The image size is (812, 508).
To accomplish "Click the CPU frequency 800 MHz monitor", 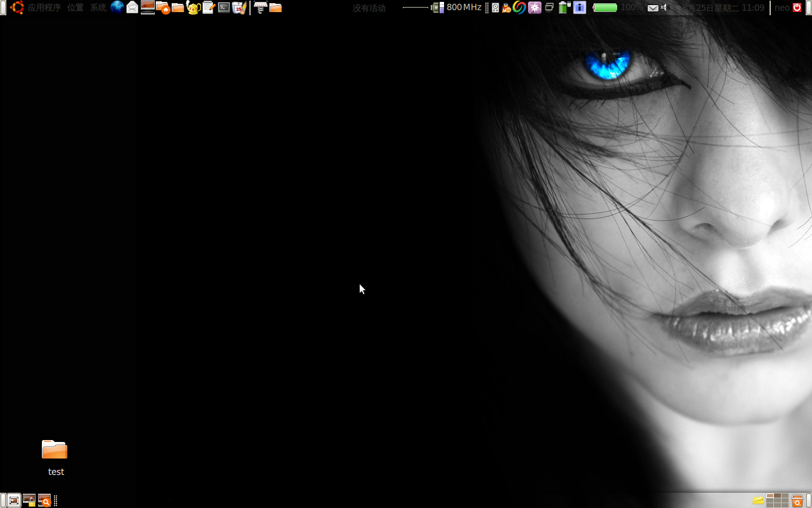I will (457, 8).
